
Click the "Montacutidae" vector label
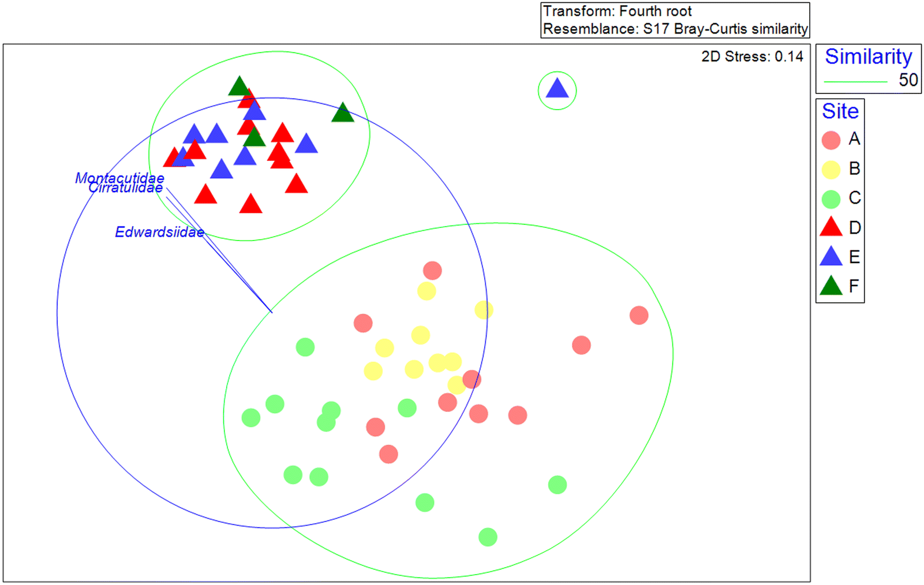pyautogui.click(x=119, y=178)
